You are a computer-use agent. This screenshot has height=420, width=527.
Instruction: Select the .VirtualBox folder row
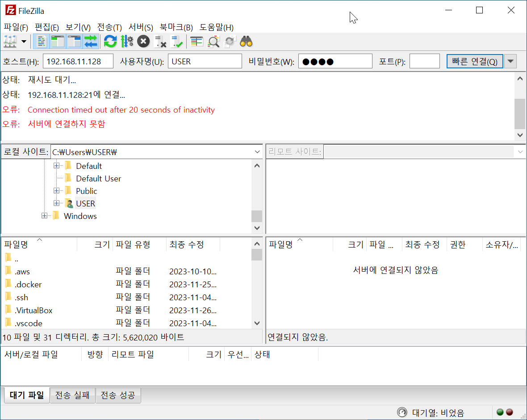click(x=126, y=311)
